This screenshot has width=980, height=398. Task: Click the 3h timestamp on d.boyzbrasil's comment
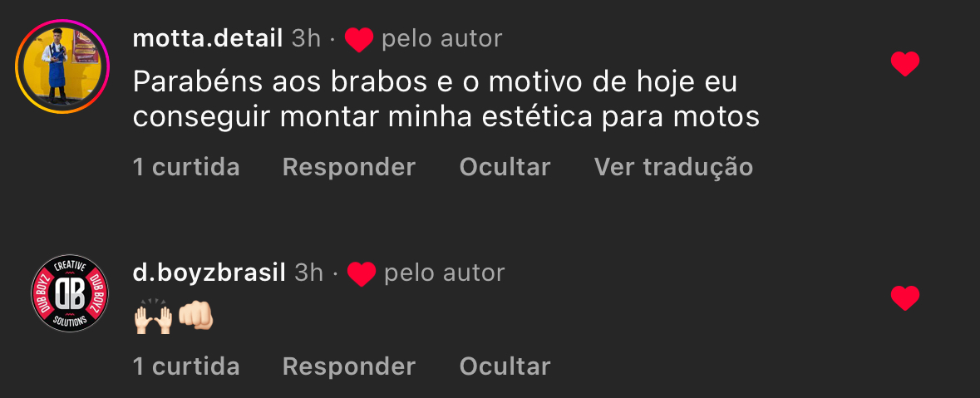coord(308,273)
